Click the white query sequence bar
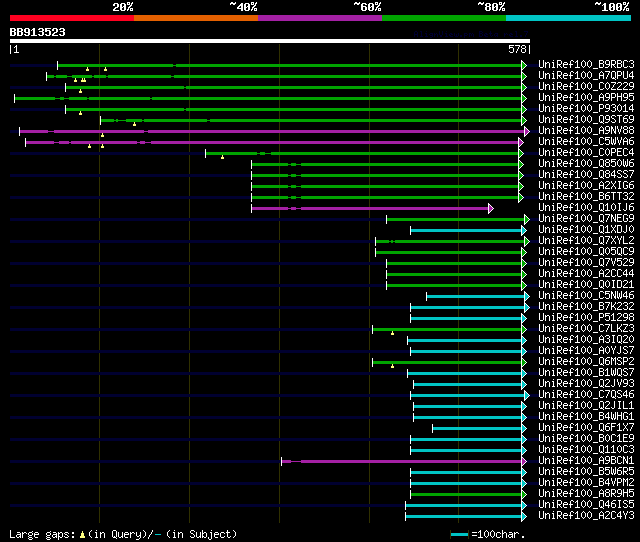Image resolution: width=640 pixels, height=542 pixels. (x=270, y=41)
